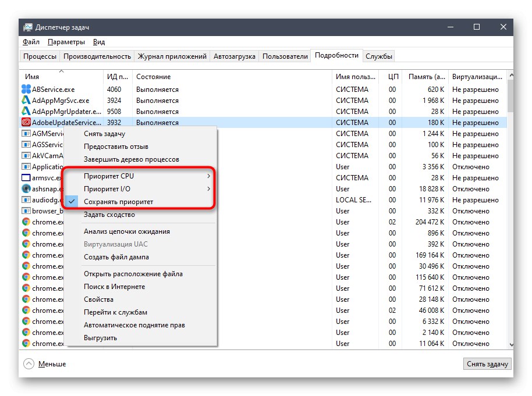
Task: Toggle the Сохранять приоритет checkmark option
Action: pyautogui.click(x=140, y=202)
